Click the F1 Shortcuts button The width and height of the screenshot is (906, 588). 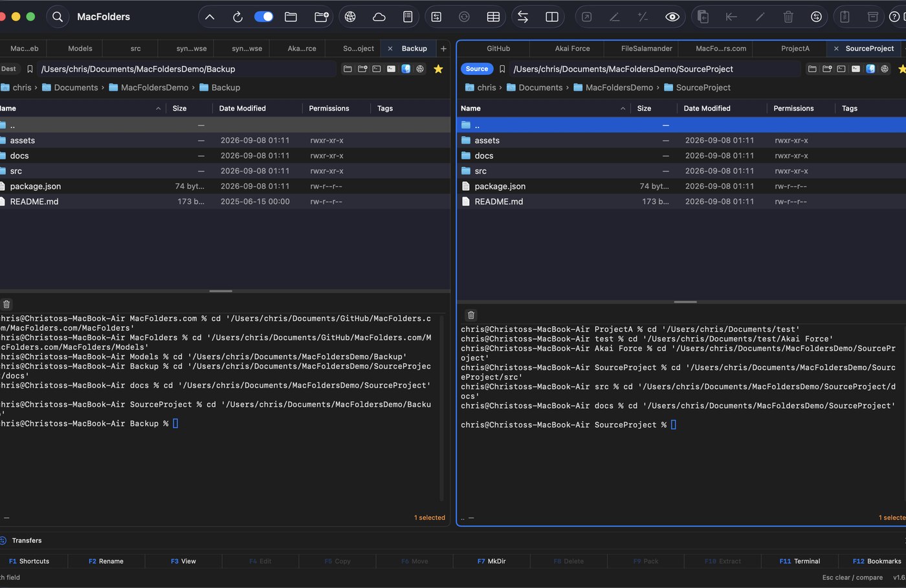click(x=29, y=561)
